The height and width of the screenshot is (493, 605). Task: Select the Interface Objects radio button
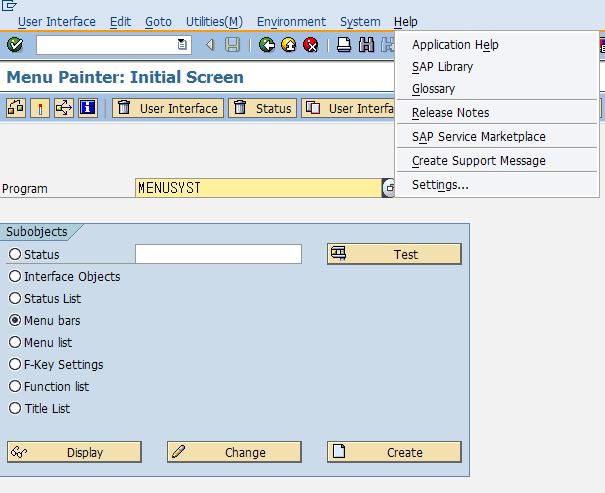click(x=15, y=276)
